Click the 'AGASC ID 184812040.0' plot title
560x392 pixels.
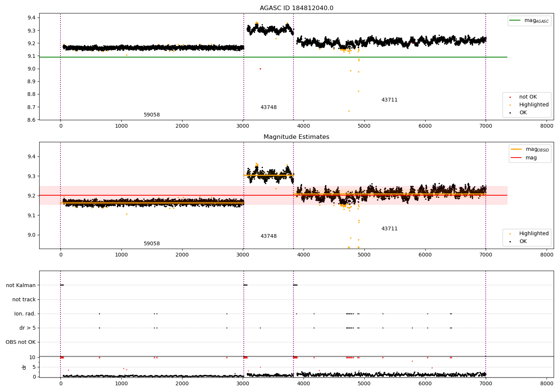pyautogui.click(x=296, y=8)
